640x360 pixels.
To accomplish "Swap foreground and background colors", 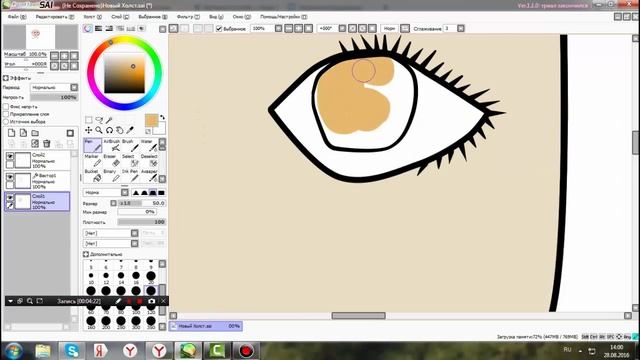I will tap(162, 117).
